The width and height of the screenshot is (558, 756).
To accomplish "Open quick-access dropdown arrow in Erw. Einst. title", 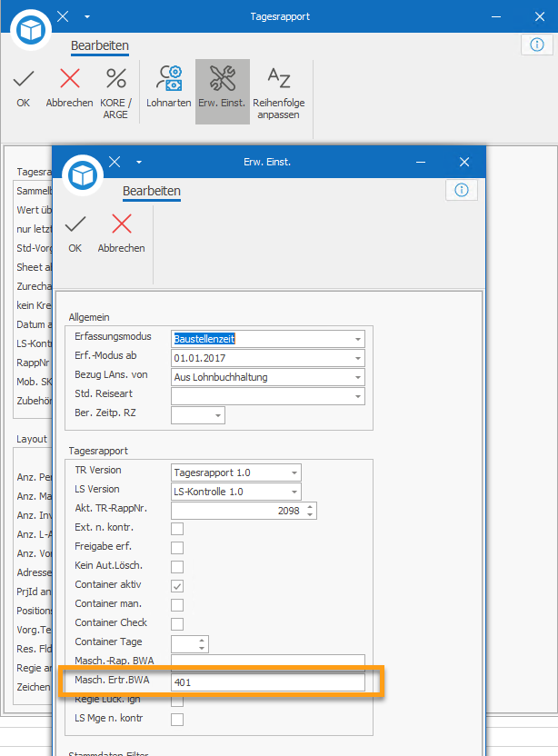I will point(139,162).
